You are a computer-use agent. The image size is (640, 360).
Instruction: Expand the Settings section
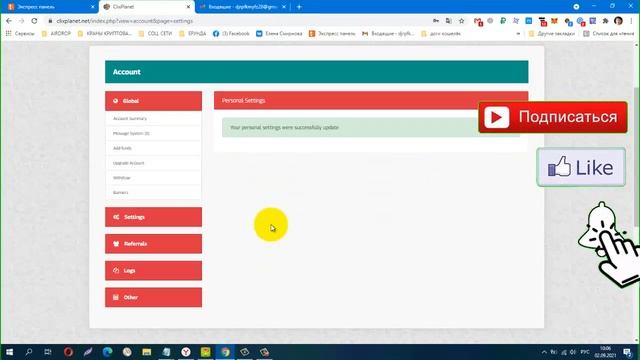click(x=153, y=217)
